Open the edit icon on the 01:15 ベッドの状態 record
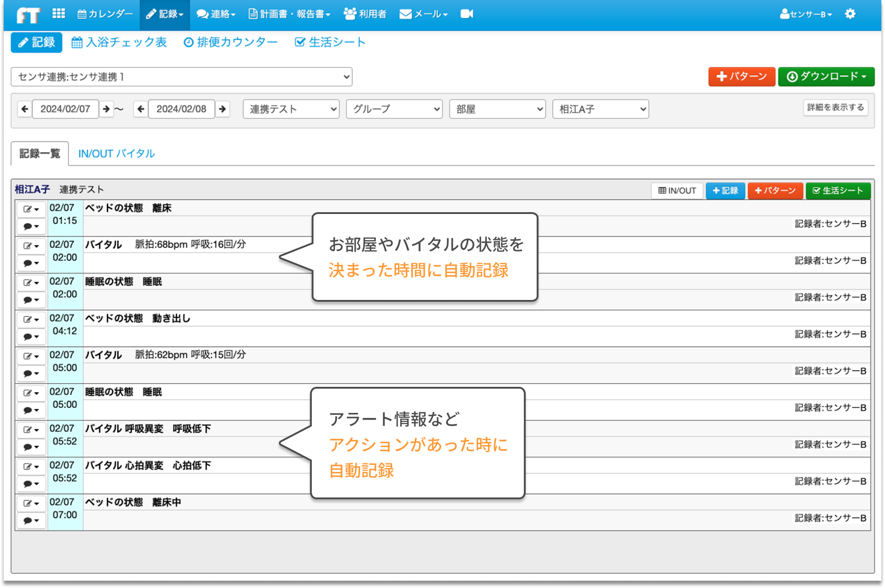Viewport: 885px width, 588px height. [31, 209]
